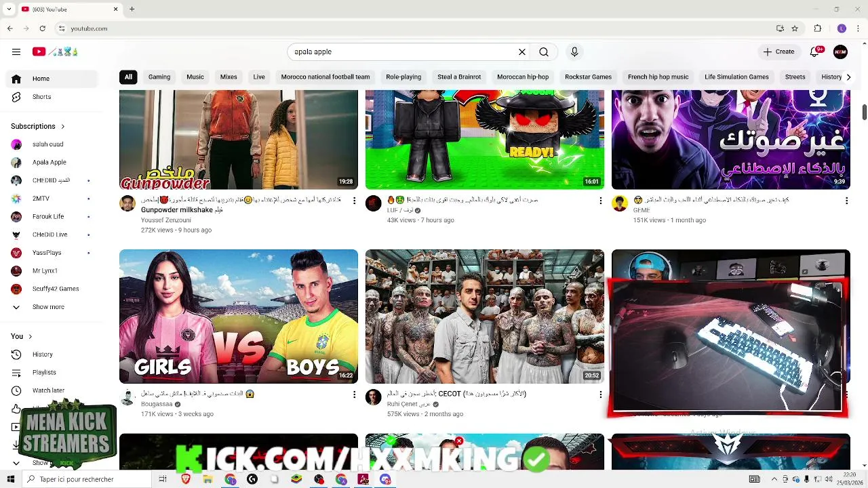Open options menu for the LUF video

[x=600, y=201]
